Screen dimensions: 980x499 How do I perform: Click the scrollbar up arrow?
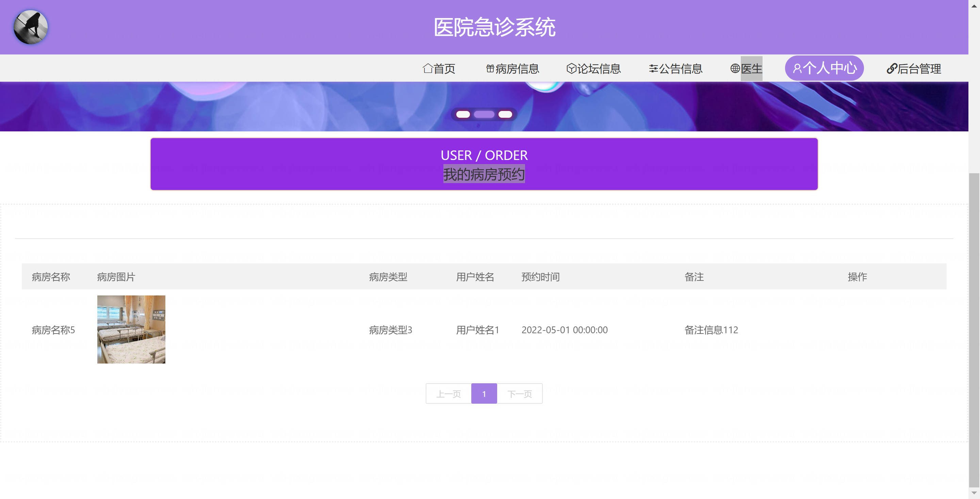click(974, 6)
